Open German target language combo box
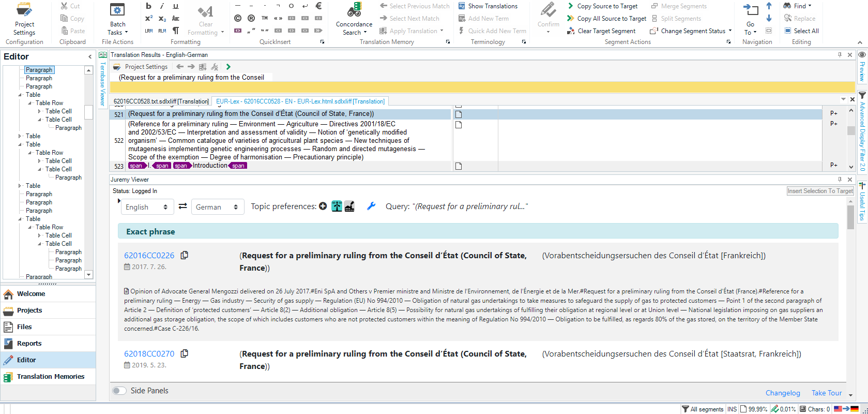Image resolution: width=868 pixels, height=414 pixels. (x=217, y=207)
